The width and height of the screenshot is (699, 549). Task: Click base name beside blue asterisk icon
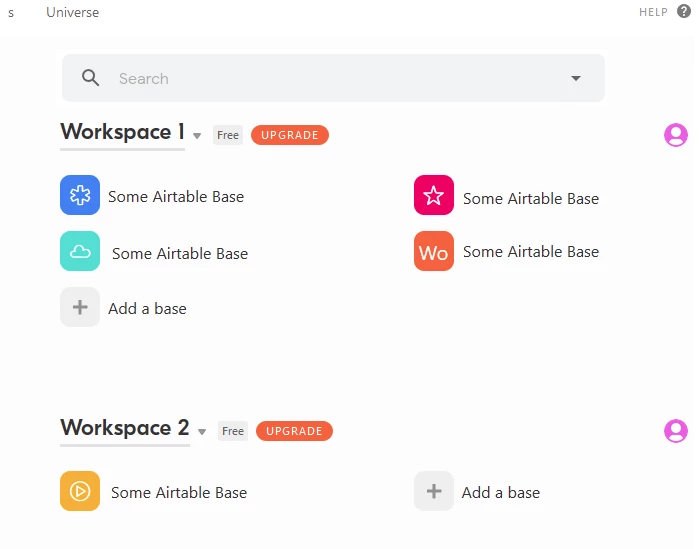pos(176,197)
